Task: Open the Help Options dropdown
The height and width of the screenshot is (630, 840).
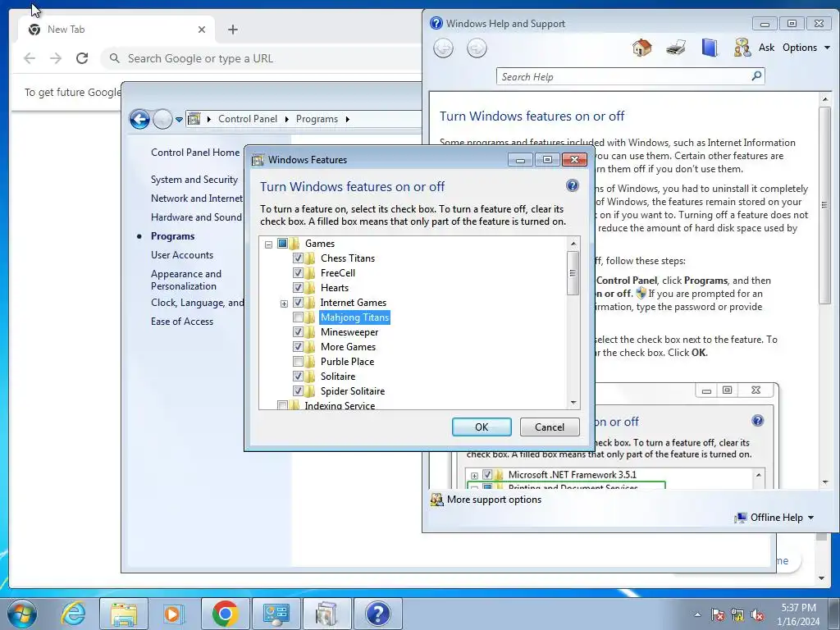Action: tap(806, 48)
